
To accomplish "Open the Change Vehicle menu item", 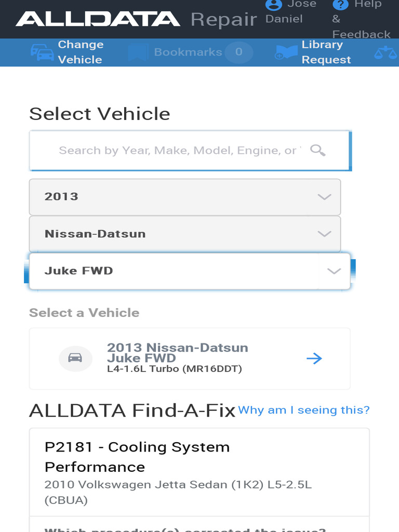I will 80,52.
